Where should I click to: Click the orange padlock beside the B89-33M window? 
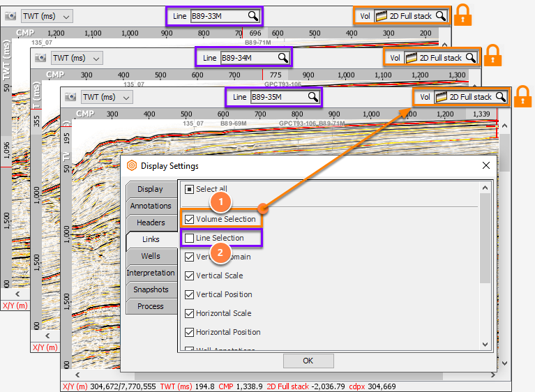pos(462,15)
